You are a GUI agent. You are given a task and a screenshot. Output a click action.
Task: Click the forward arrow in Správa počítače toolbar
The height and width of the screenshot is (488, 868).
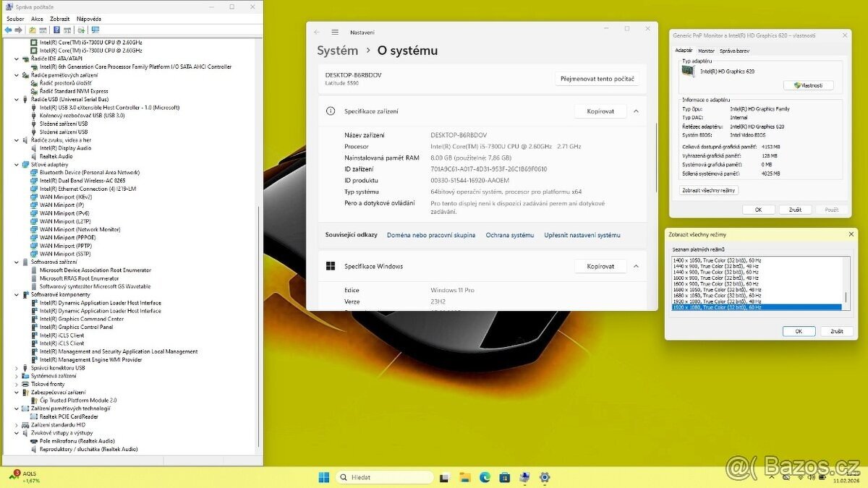click(x=18, y=30)
